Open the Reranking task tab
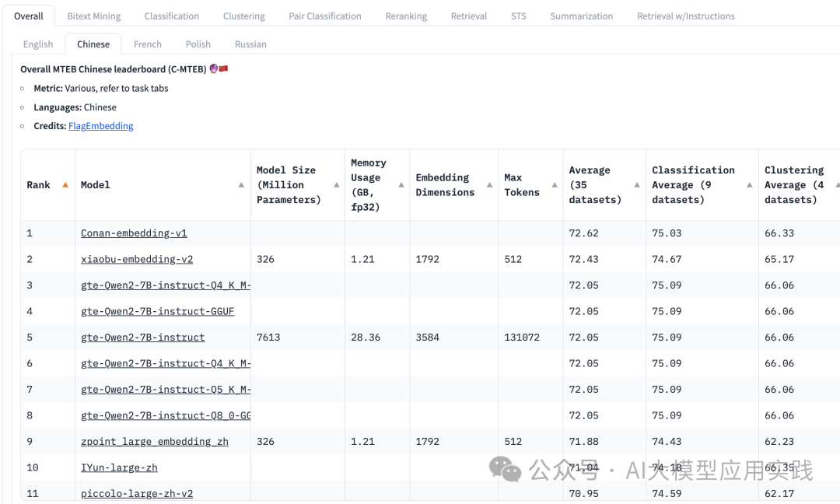 [x=406, y=16]
